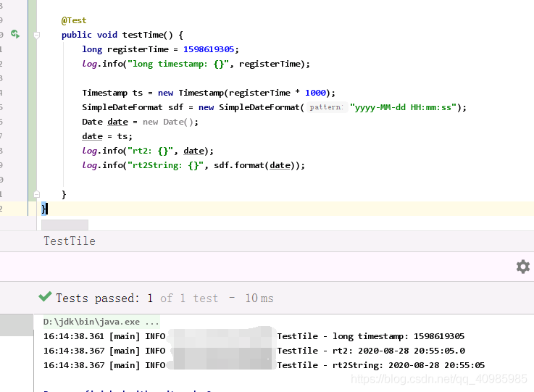Click the "long timestamp: {}" string literal
The height and width of the screenshot is (392, 534).
tap(178, 64)
